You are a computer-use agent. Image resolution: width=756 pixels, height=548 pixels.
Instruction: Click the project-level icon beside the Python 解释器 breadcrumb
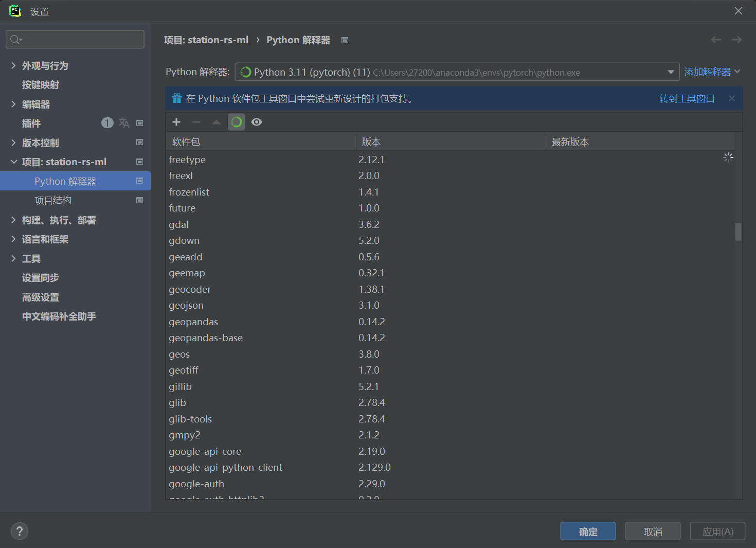pos(345,40)
